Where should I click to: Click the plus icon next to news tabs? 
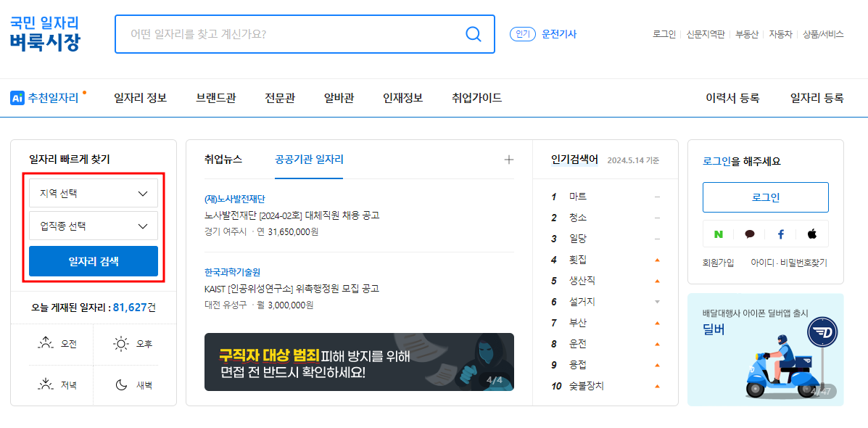(x=510, y=159)
